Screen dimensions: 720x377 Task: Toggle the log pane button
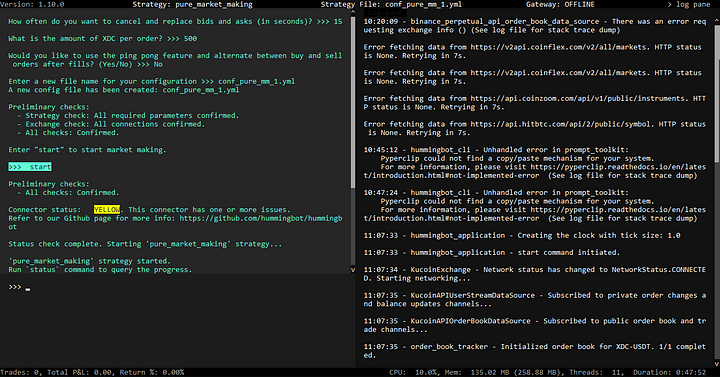(689, 4)
